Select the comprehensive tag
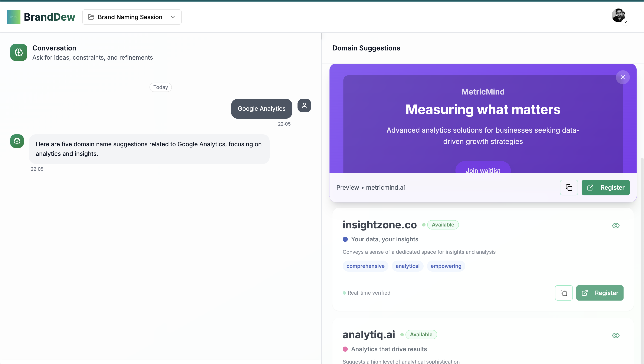Image resolution: width=644 pixels, height=364 pixels. tap(365, 266)
